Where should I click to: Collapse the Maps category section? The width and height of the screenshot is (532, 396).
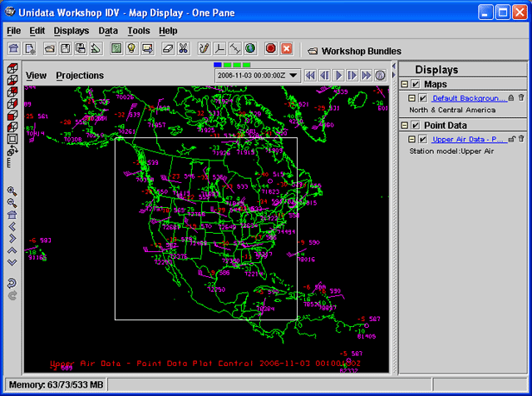coord(405,84)
